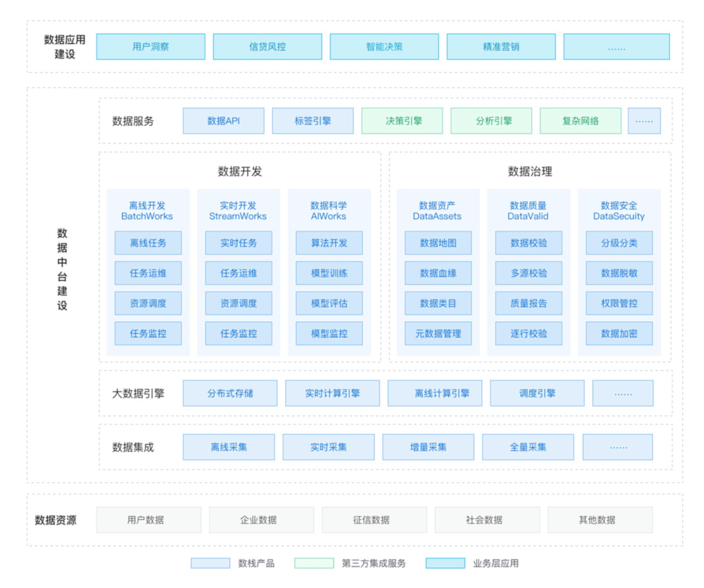
Task: Click 实时任务 under StreamWorks
Action: click(238, 243)
